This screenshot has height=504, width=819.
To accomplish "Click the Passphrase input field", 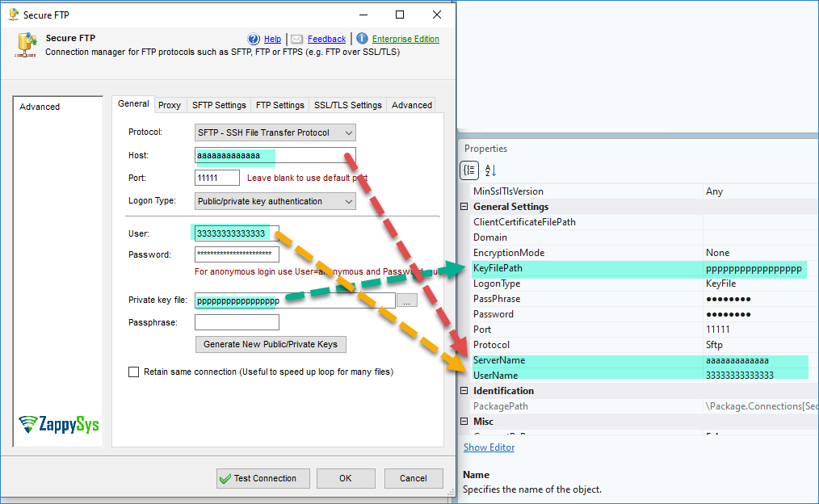I will pos(237,322).
